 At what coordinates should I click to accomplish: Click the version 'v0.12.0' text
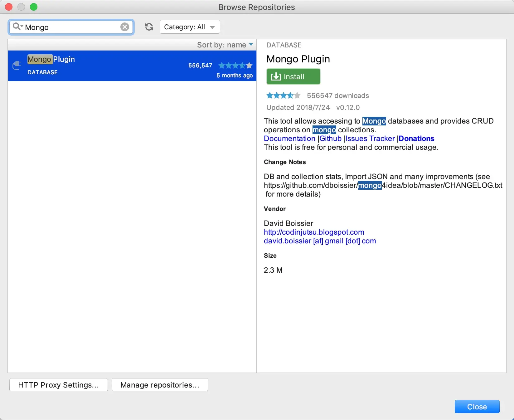(348, 107)
